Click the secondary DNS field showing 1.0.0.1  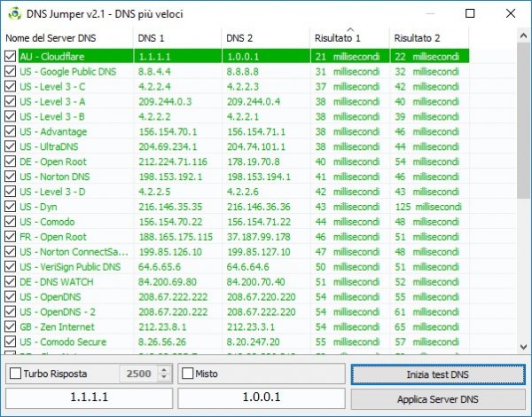(x=262, y=397)
